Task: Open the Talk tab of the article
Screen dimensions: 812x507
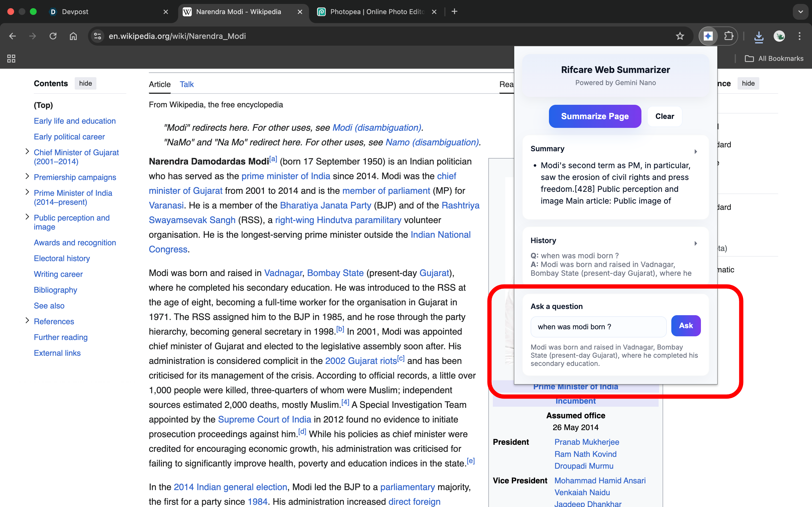Action: (187, 84)
